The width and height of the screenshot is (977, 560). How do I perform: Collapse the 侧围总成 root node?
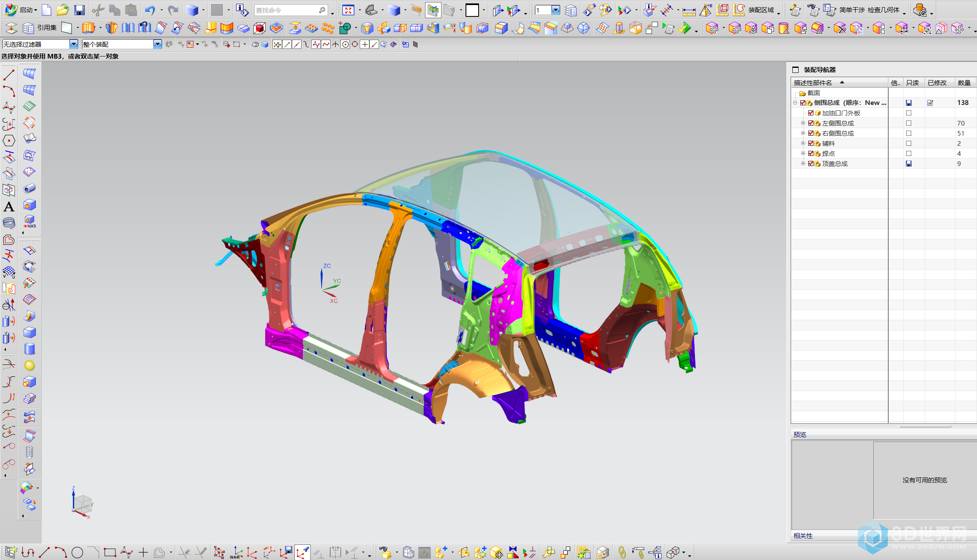coord(795,103)
